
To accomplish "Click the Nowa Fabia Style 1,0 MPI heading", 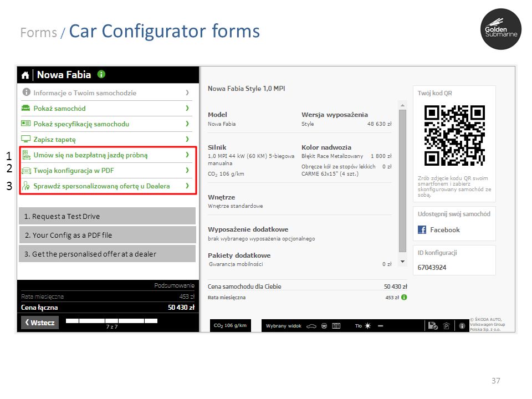I will click(246, 89).
